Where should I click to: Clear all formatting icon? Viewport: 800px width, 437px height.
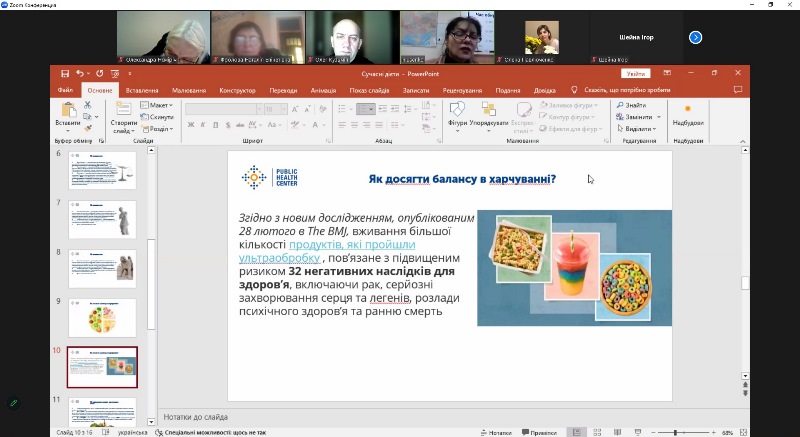322,109
